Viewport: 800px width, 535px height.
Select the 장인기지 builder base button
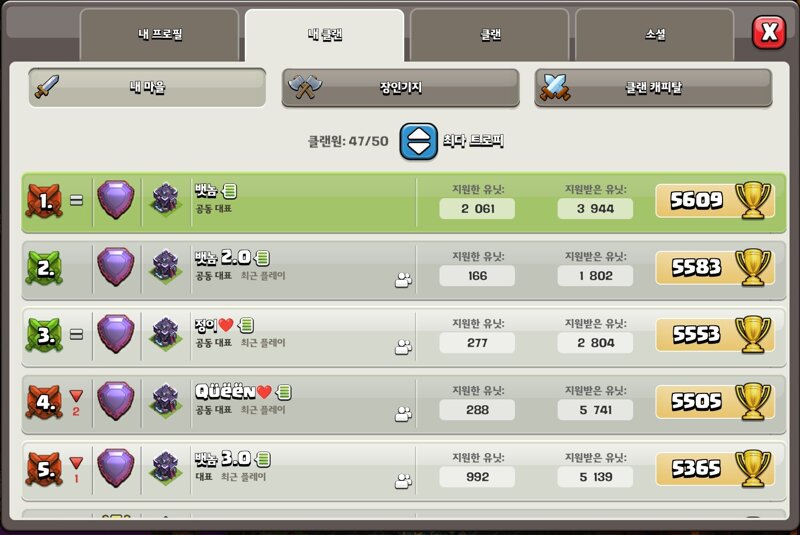401,88
